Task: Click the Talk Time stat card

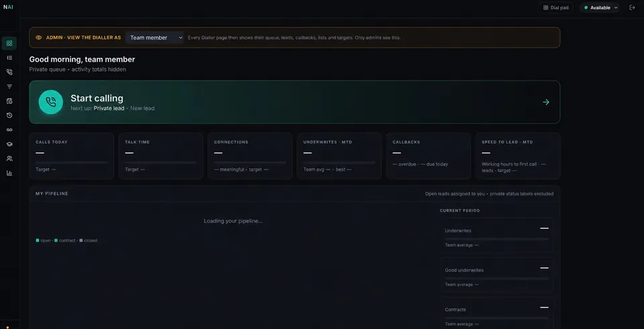Action: [x=160, y=156]
